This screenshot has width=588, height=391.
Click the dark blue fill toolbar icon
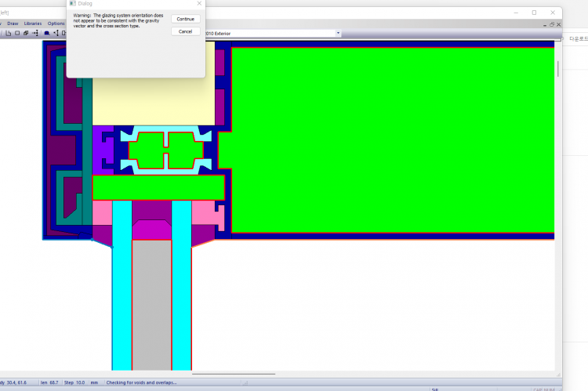(x=47, y=33)
